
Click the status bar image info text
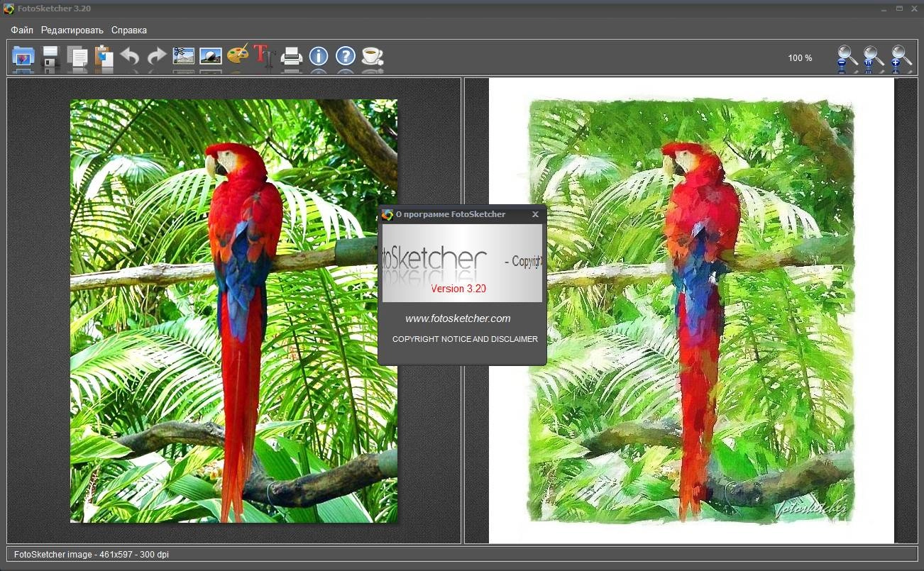pyautogui.click(x=92, y=555)
